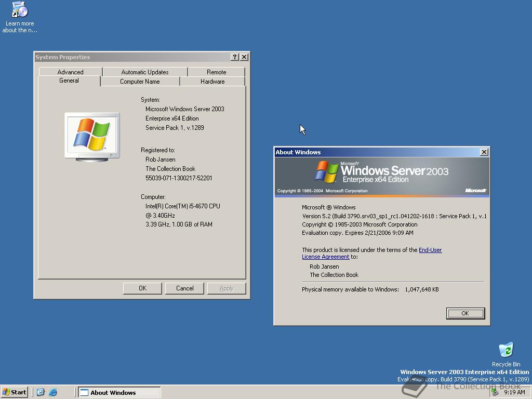Click the About Windows taskbar button
532x399 pixels.
click(x=119, y=393)
